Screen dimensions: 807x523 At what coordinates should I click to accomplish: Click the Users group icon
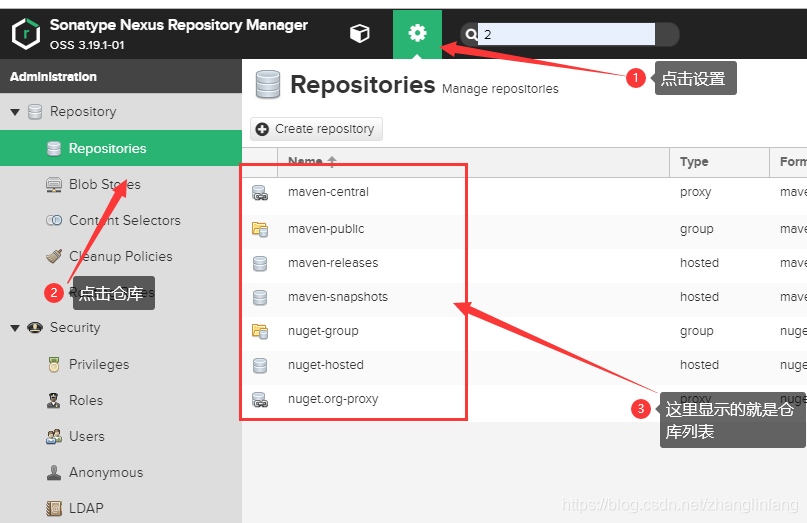(x=54, y=437)
